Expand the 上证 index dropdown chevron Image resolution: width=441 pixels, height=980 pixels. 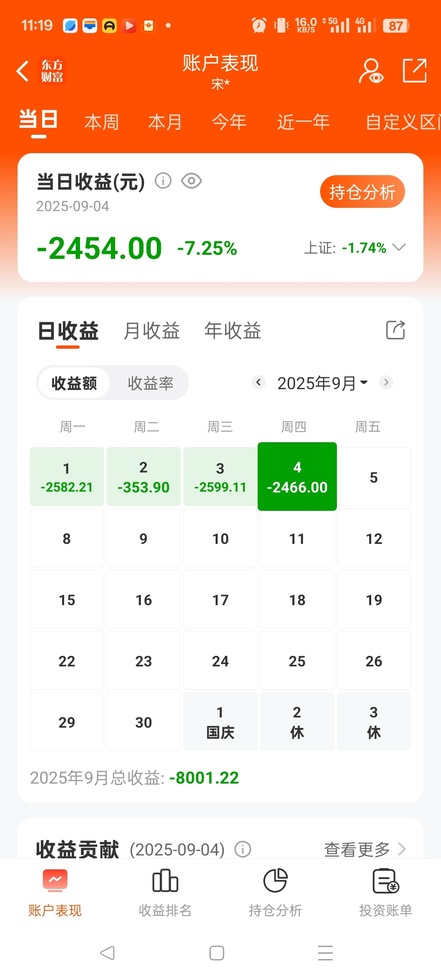tap(399, 247)
